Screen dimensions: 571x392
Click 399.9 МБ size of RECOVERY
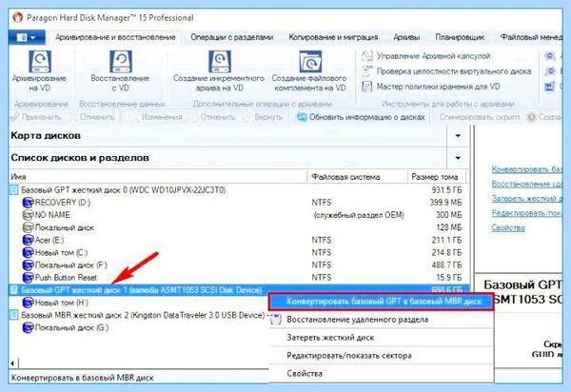tap(445, 203)
